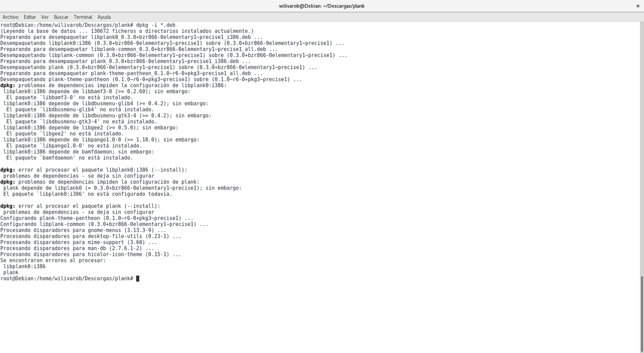
Task: Click 'El paquete `libpango1.0-0' no está instalado.'
Action: (x=74, y=146)
